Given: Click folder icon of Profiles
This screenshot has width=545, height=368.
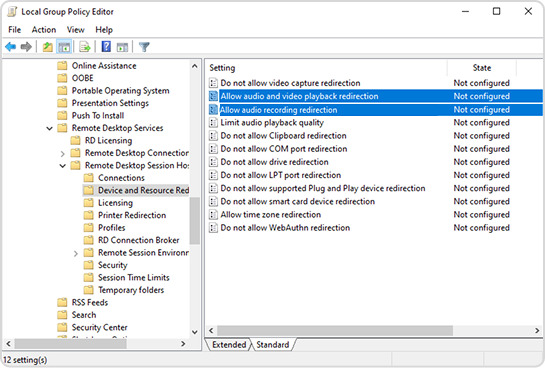Looking at the screenshot, I should 89,228.
